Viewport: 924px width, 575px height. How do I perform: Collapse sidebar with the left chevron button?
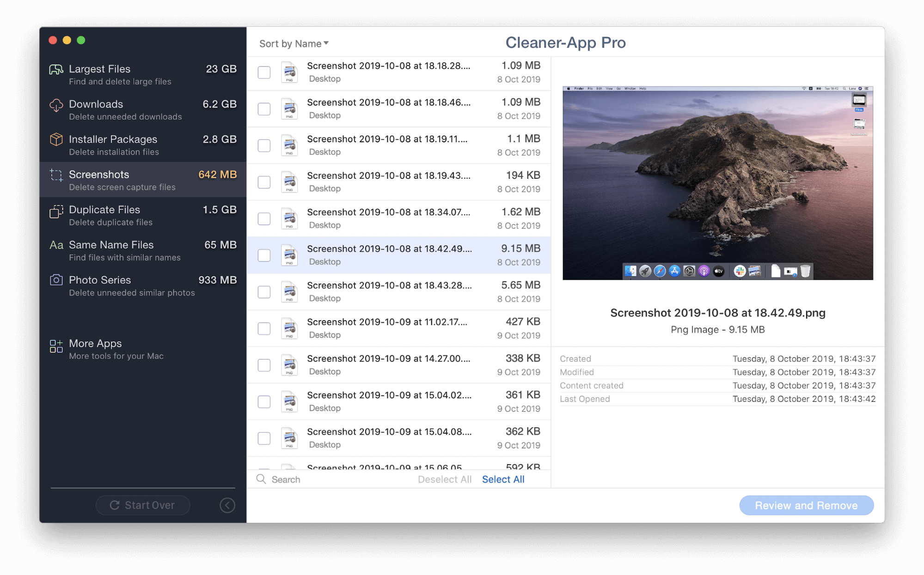coord(227,505)
